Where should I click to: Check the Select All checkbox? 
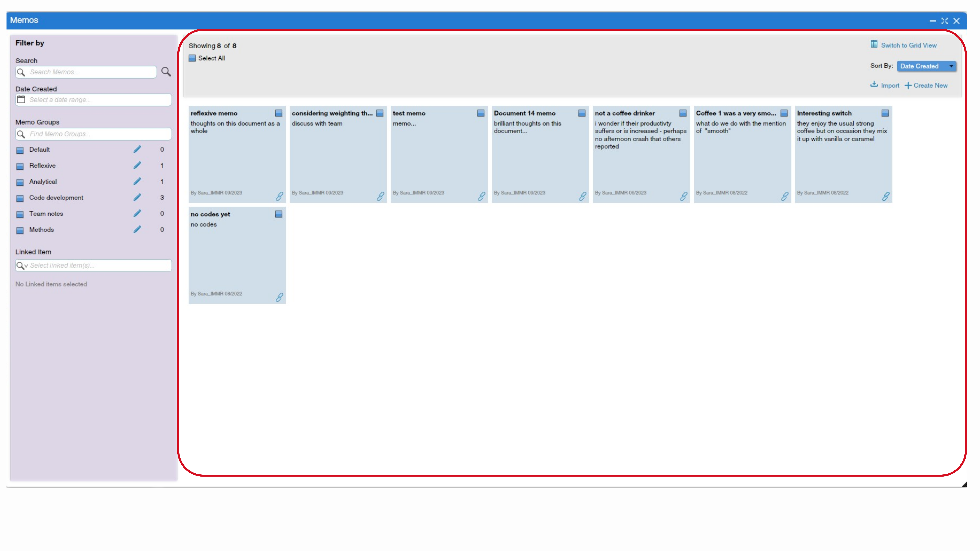coord(192,58)
